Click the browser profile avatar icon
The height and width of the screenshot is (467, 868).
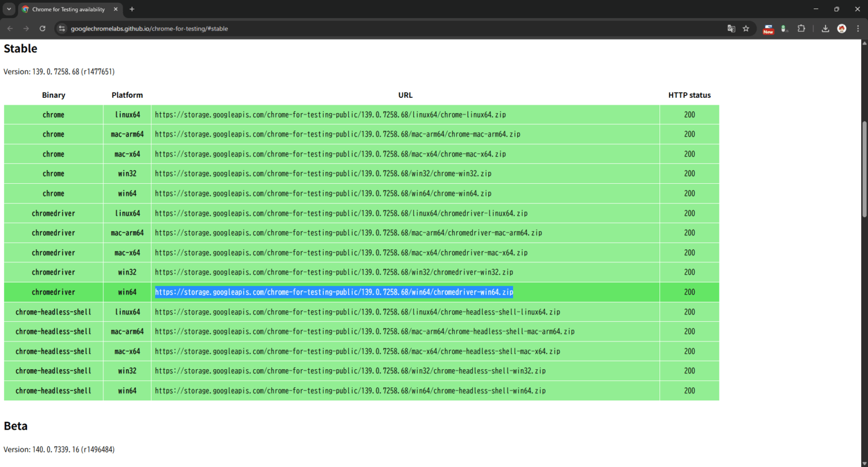(x=841, y=28)
